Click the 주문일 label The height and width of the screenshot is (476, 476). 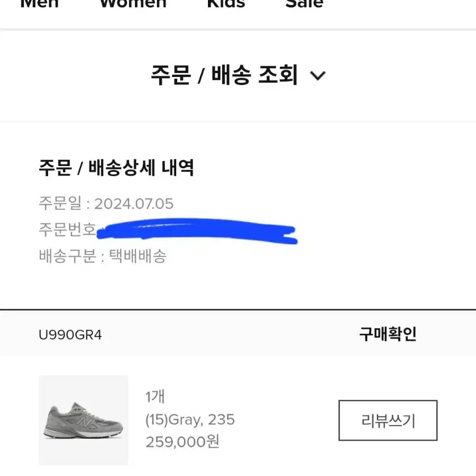click(x=60, y=203)
